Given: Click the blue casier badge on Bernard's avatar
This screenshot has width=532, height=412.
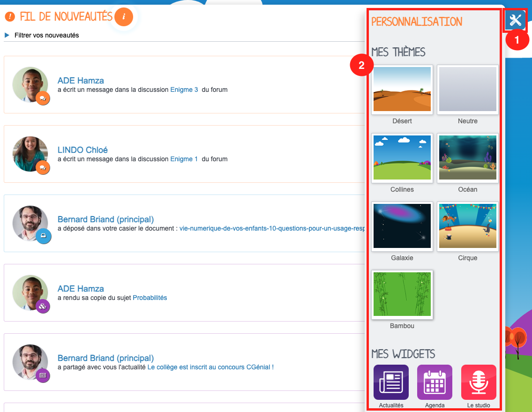Looking at the screenshot, I should pos(43,237).
